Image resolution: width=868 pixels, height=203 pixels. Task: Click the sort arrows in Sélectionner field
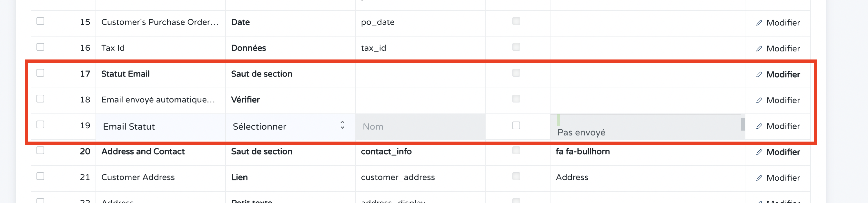click(x=342, y=125)
